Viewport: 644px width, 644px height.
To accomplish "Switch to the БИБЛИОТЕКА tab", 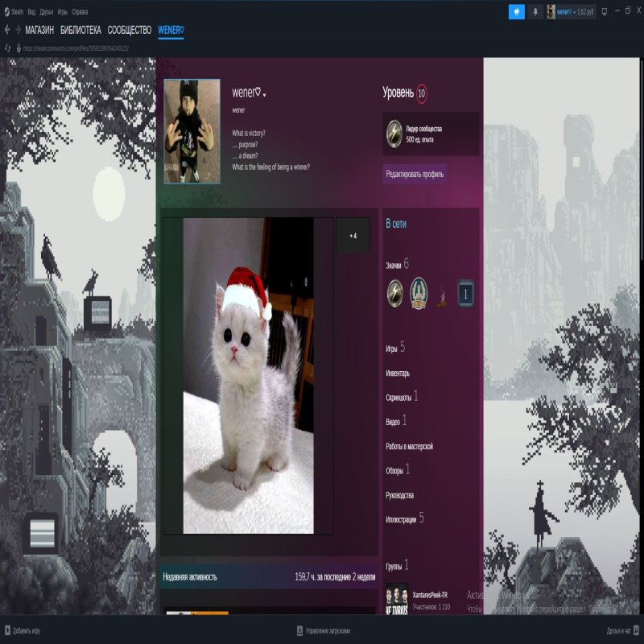I will [x=80, y=31].
